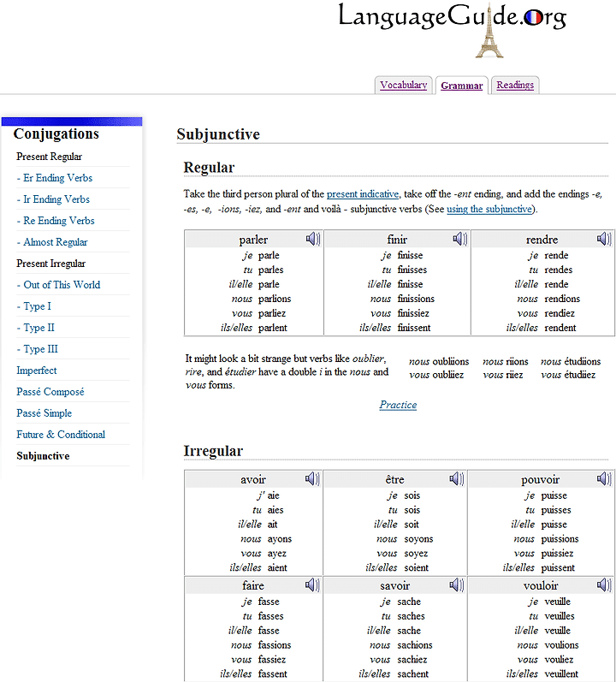Open the Passé Composé page
616x682 pixels.
pos(50,392)
